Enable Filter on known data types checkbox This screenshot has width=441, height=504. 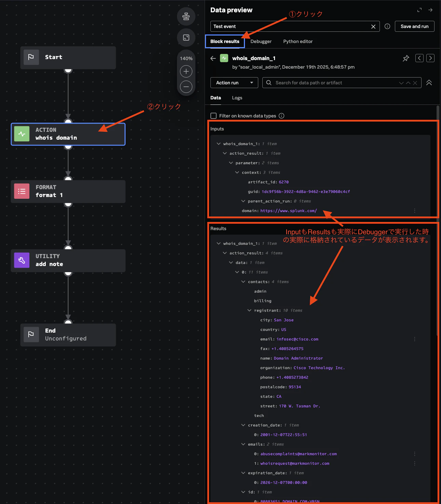[213, 116]
